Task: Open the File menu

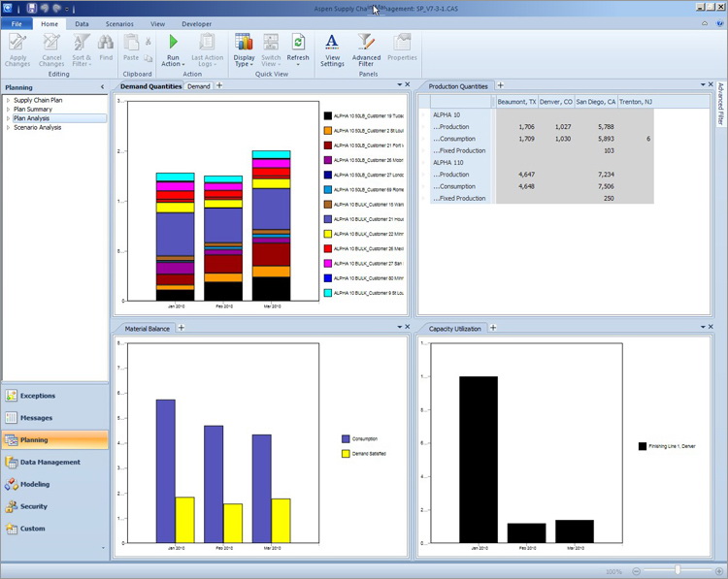Action: (17, 23)
